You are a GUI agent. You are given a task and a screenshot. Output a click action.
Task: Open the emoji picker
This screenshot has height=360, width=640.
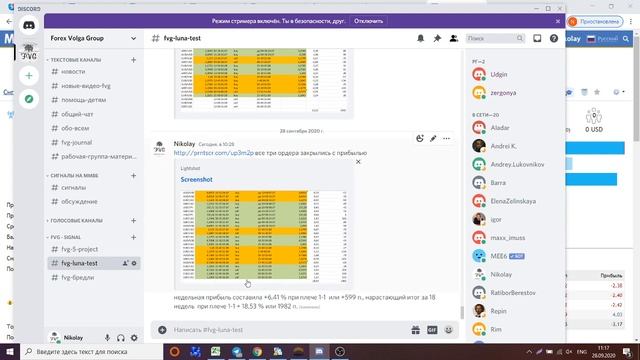click(x=449, y=330)
